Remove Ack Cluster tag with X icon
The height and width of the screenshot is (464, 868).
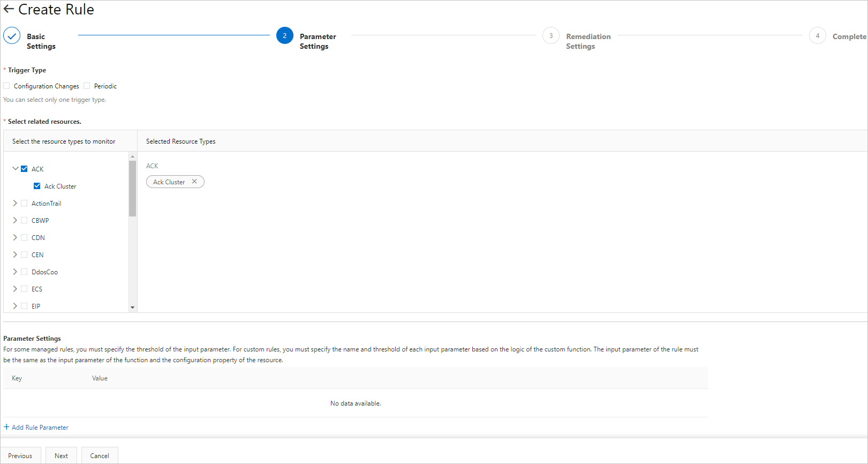194,182
